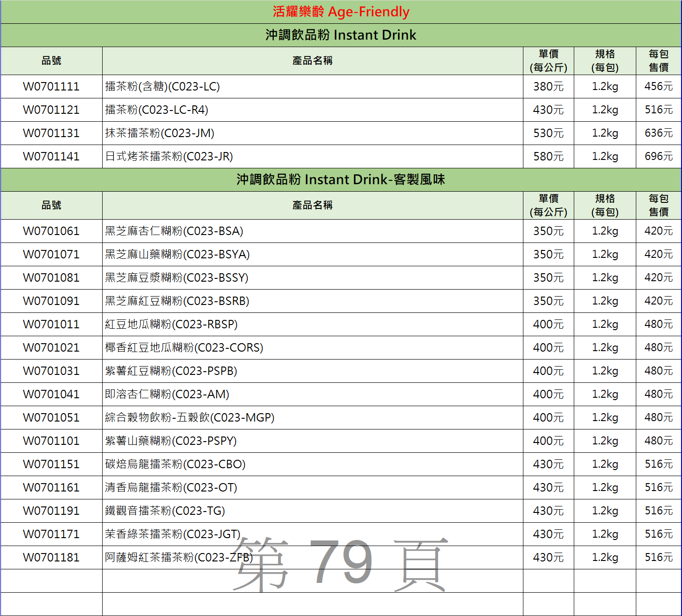Select the 擂茶粉(C023-LC-R4) product name cell
Image resolution: width=682 pixels, height=616 pixels.
tap(157, 110)
